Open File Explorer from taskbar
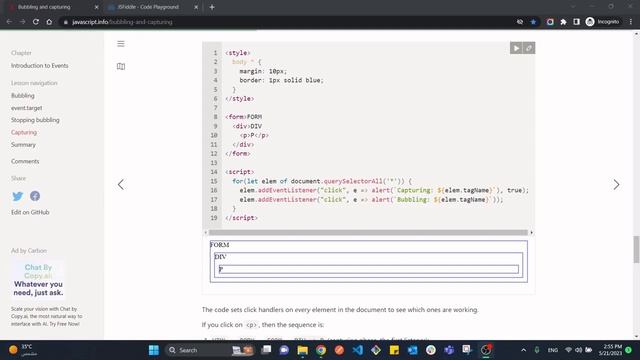Screen dimensions: 640x360 [302, 350]
